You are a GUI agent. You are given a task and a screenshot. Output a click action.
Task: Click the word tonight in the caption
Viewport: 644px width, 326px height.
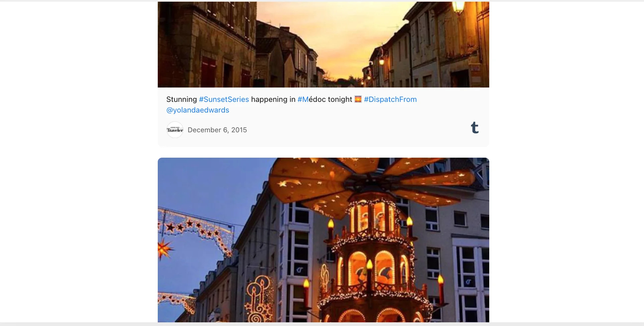click(x=340, y=99)
